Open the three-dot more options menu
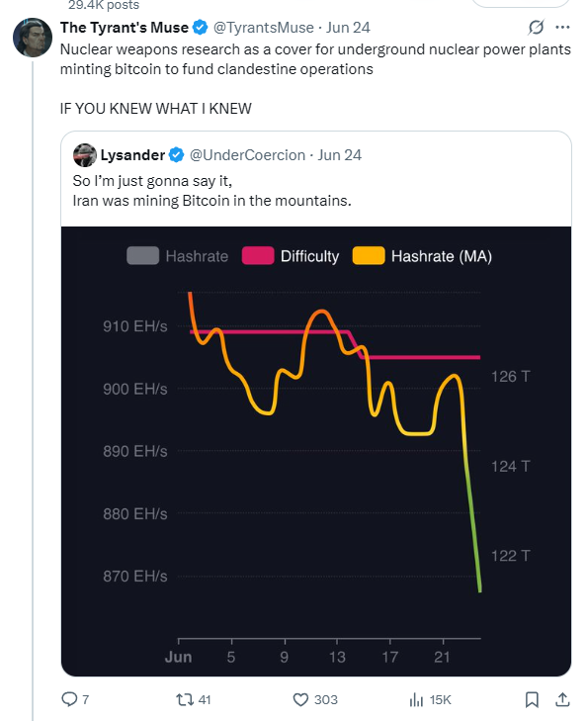Image resolution: width=588 pixels, height=721 pixels. pos(562,28)
